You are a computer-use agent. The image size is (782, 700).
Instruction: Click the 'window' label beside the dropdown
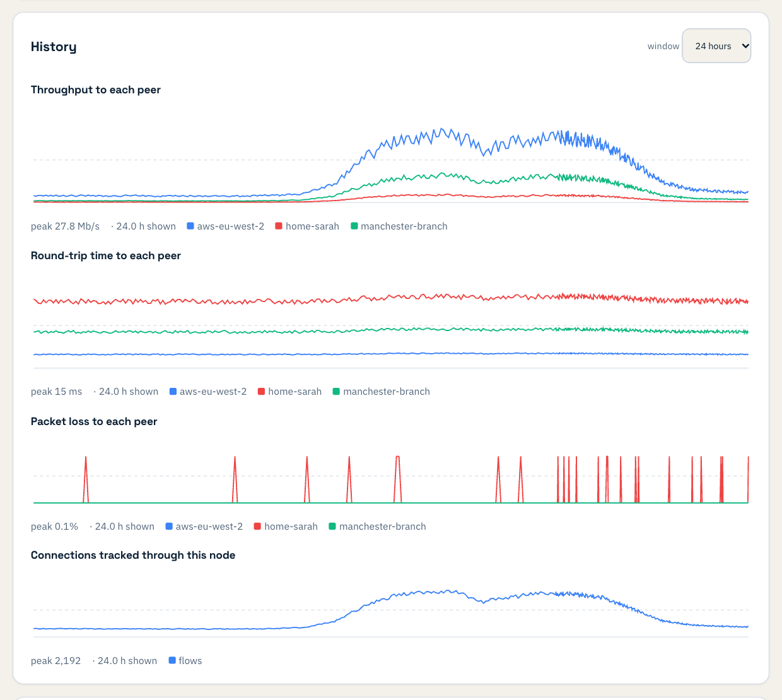point(663,46)
